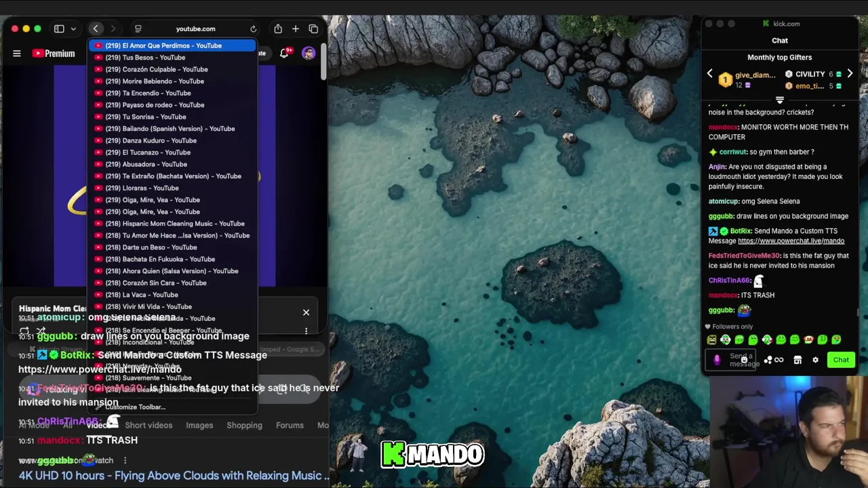Open YouTube notifications bell
The width and height of the screenshot is (868, 488).
tap(285, 53)
